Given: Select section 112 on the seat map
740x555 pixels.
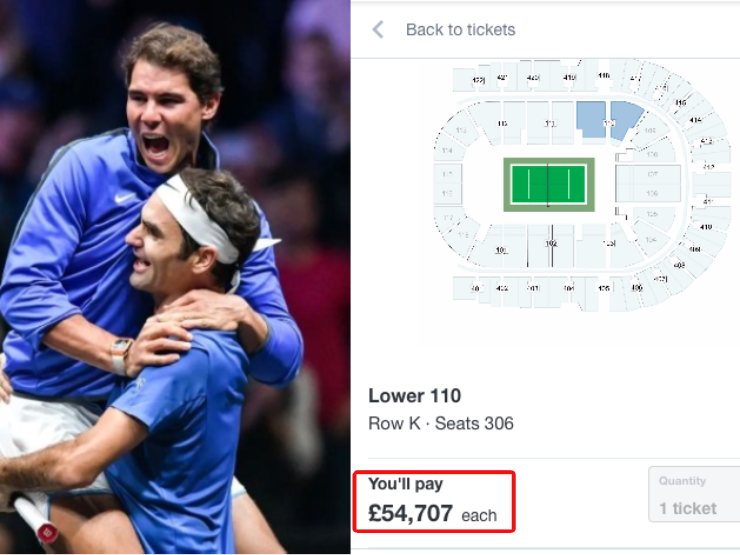Looking at the screenshot, I should coord(502,123).
